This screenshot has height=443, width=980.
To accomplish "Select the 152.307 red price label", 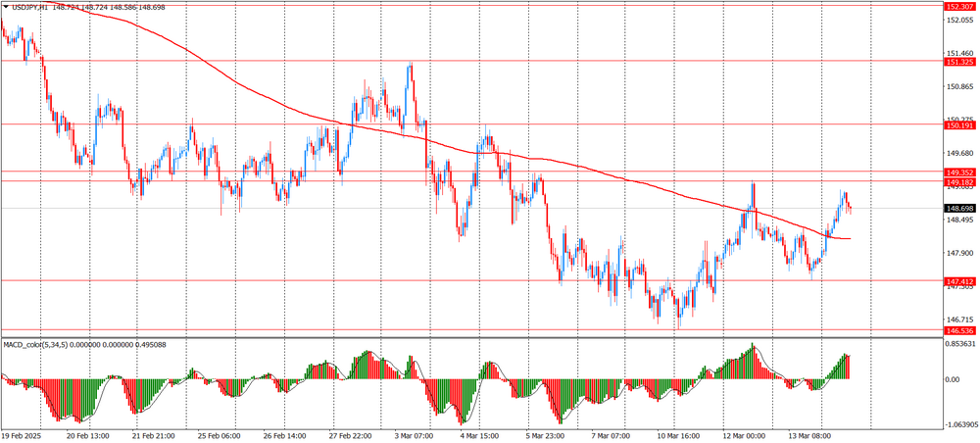I will (x=958, y=7).
